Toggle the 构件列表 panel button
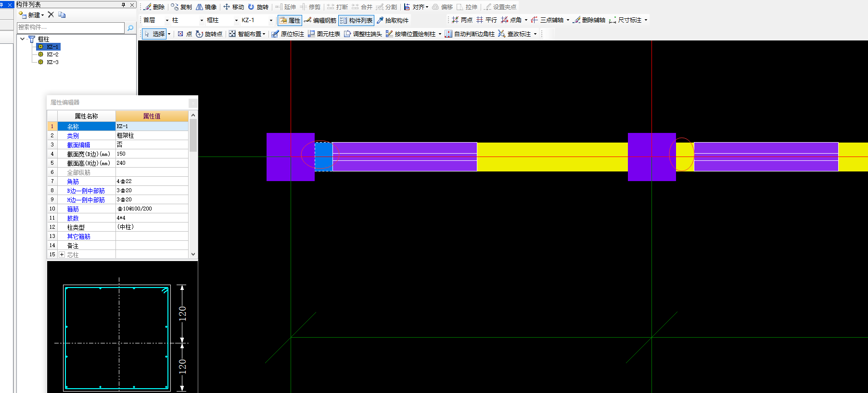This screenshot has width=868, height=393. pyautogui.click(x=356, y=20)
